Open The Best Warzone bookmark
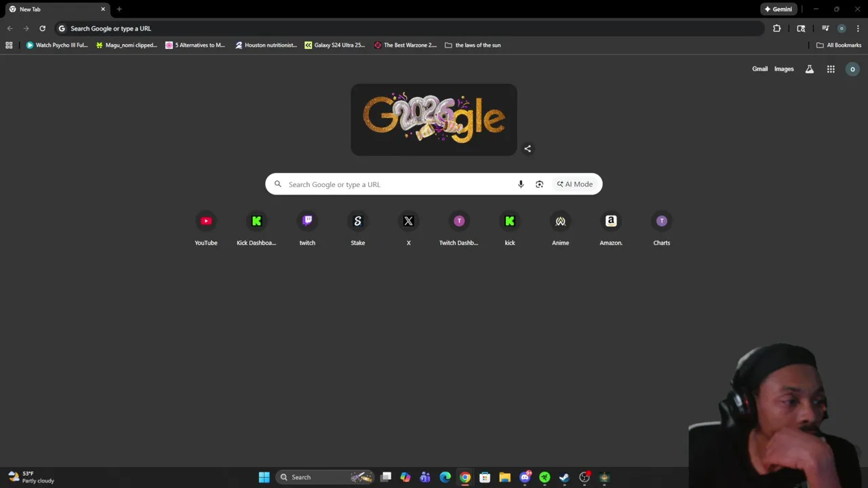The width and height of the screenshot is (868, 488). coord(406,45)
